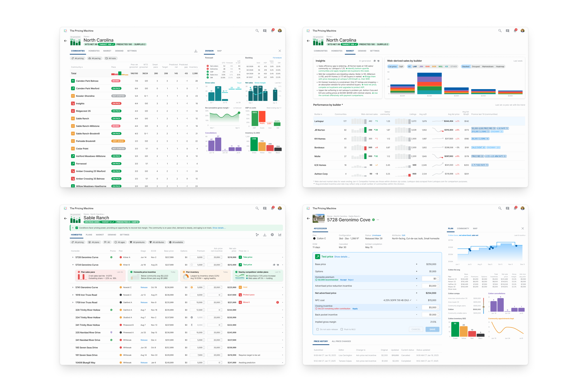Filter builder chart to KHH
The width and height of the screenshot is (588, 392).
click(x=428, y=66)
